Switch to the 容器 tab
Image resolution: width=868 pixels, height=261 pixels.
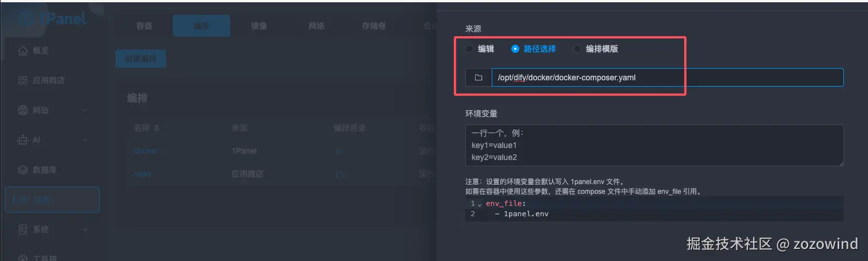144,26
